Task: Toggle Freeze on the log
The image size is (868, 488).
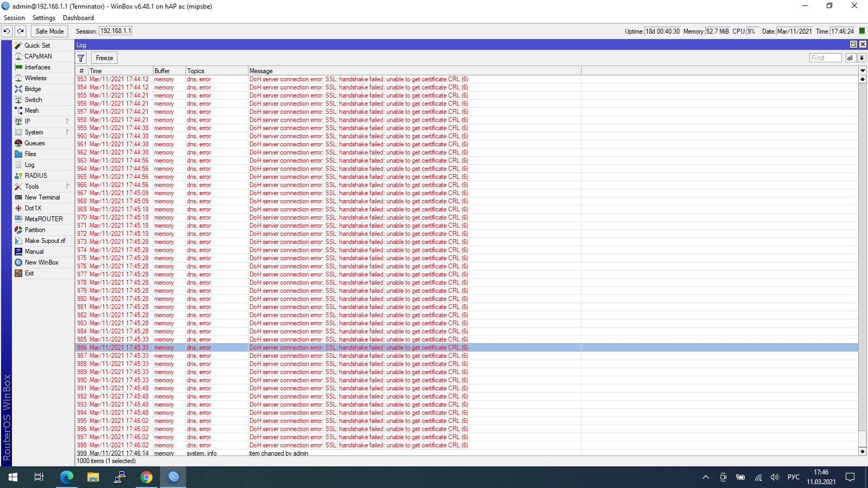Action: coord(104,58)
